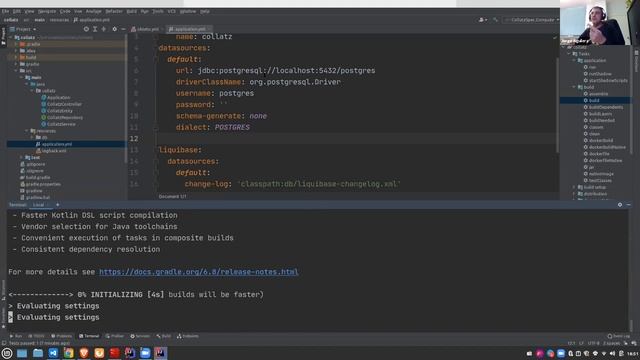
Task: Expand the test folder
Action: pyautogui.click(x=22, y=157)
